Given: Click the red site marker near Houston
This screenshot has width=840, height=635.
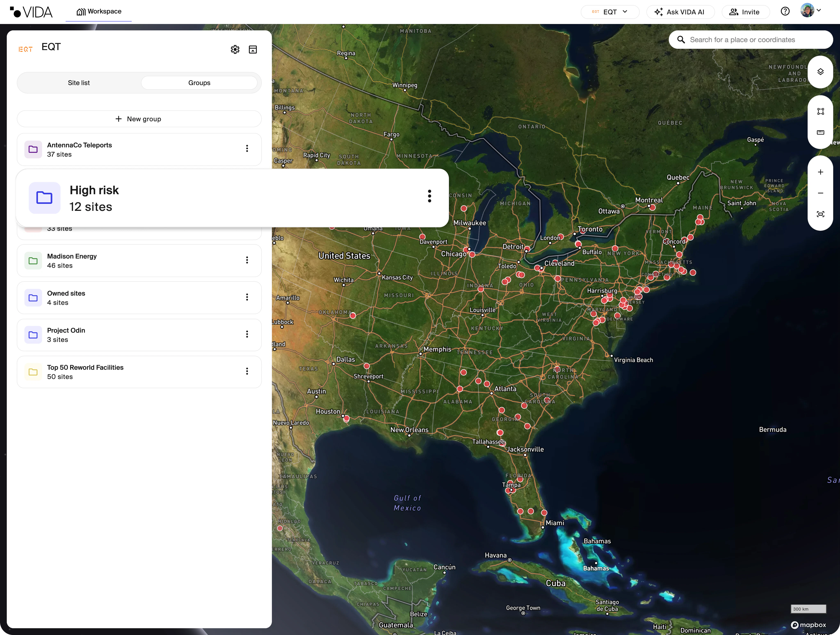Looking at the screenshot, I should click(x=346, y=418).
